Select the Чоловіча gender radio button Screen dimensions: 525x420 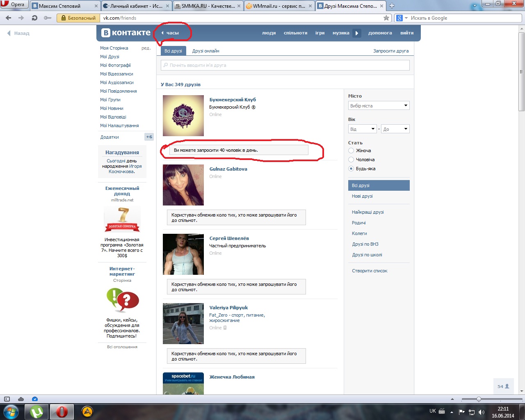point(351,160)
